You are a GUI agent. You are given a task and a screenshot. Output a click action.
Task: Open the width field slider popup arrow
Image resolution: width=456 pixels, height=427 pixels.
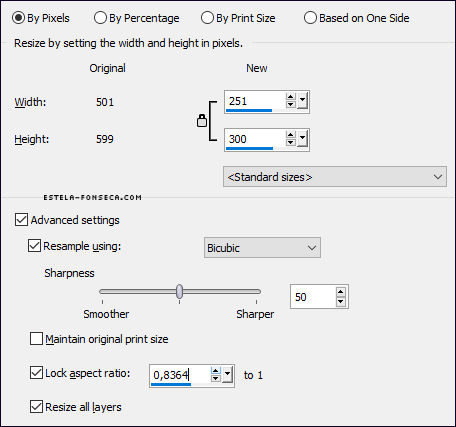point(302,101)
